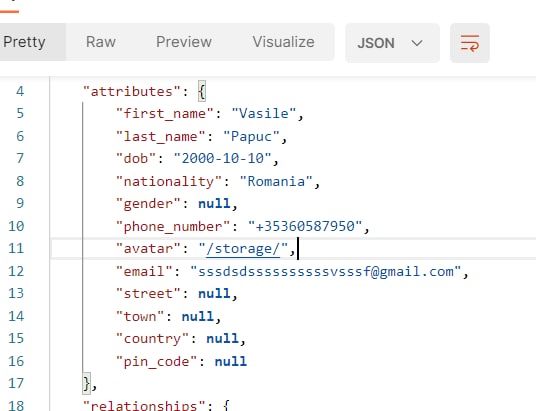The height and width of the screenshot is (411, 536).
Task: Click the "avatar" key
Action: [x=148, y=249]
